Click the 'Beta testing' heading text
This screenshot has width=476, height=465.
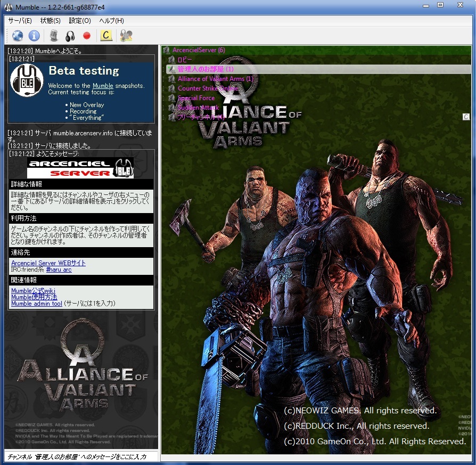coord(84,70)
